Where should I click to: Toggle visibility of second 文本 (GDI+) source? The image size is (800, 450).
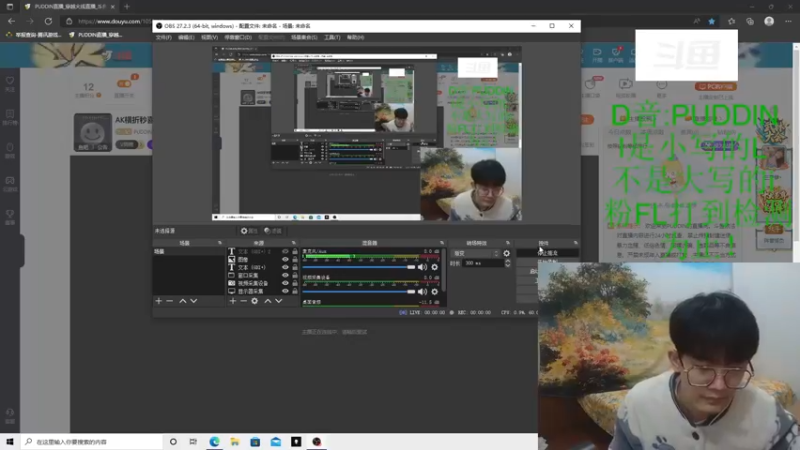[285, 267]
